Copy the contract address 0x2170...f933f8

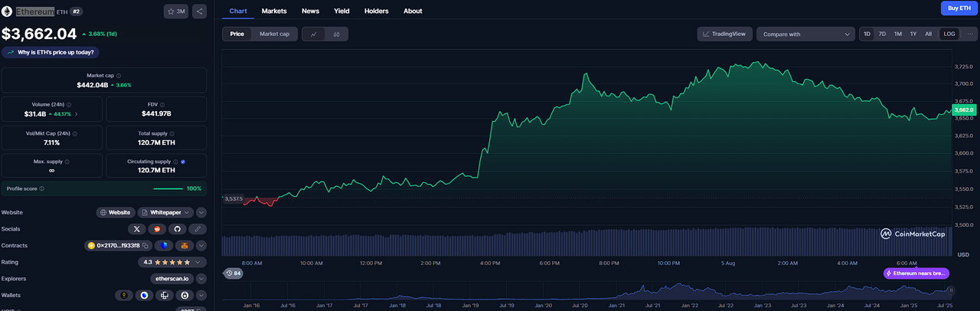click(x=145, y=245)
